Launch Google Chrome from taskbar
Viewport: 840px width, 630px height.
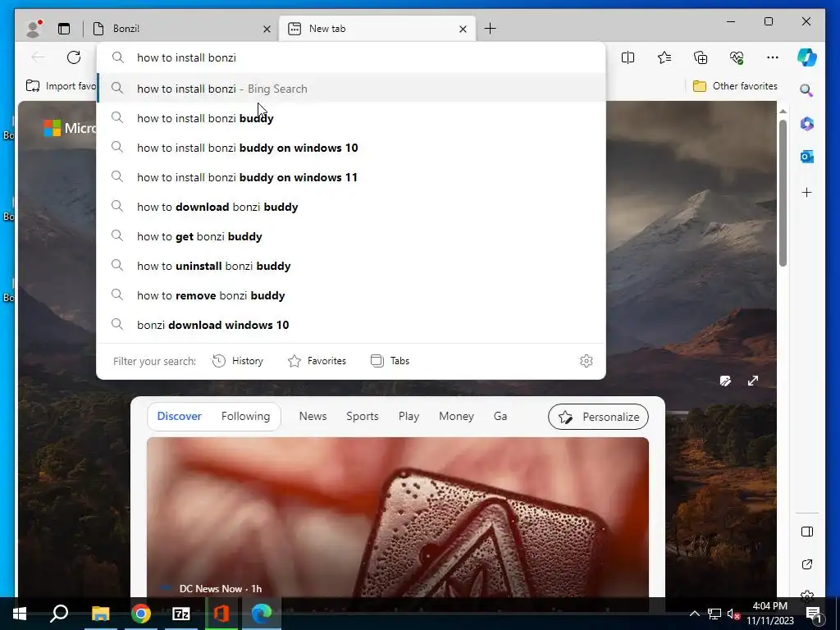(x=141, y=614)
